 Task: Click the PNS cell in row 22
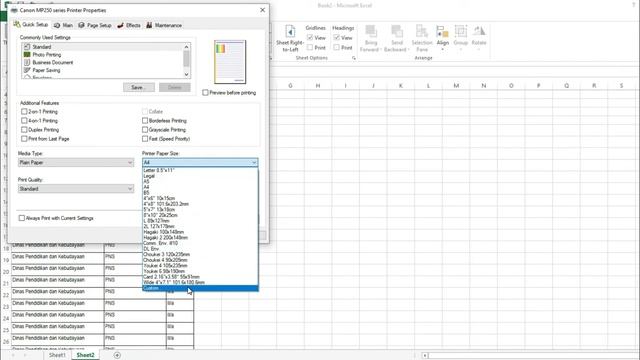pos(135,292)
